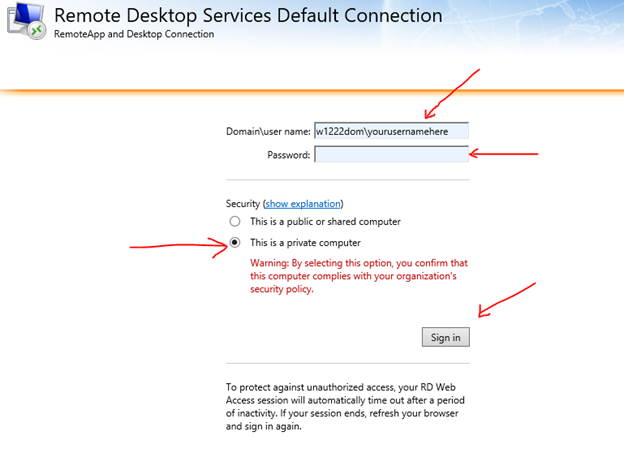Click the 'RemoteApp and Desktop Connection' subtitle
Viewport: 624px width, 449px height.
[134, 34]
